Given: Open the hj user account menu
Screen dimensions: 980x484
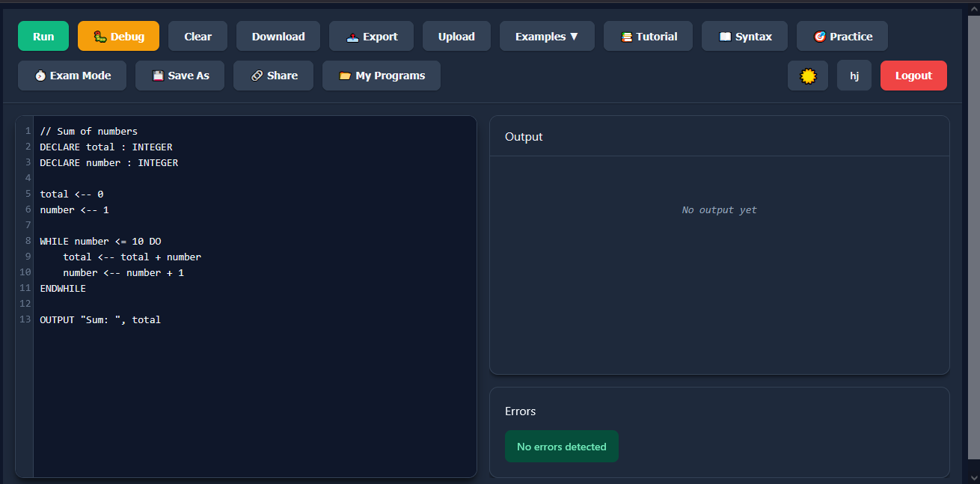Looking at the screenshot, I should tap(854, 75).
